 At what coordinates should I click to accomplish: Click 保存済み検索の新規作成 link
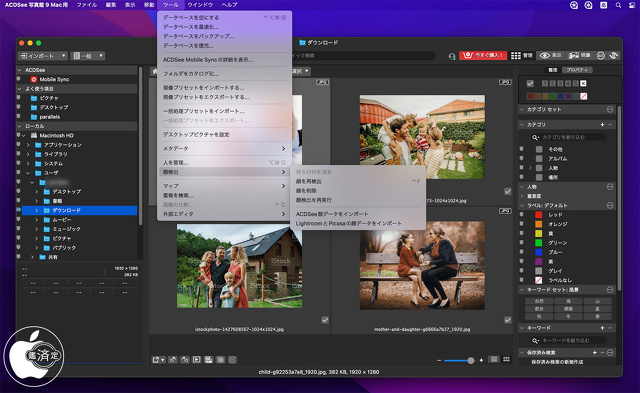tap(557, 362)
